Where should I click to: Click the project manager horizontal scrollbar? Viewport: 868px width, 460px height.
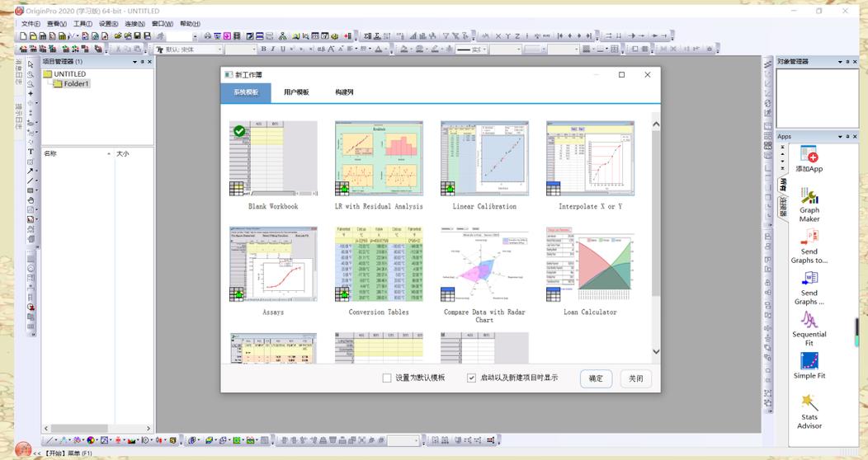click(80, 429)
